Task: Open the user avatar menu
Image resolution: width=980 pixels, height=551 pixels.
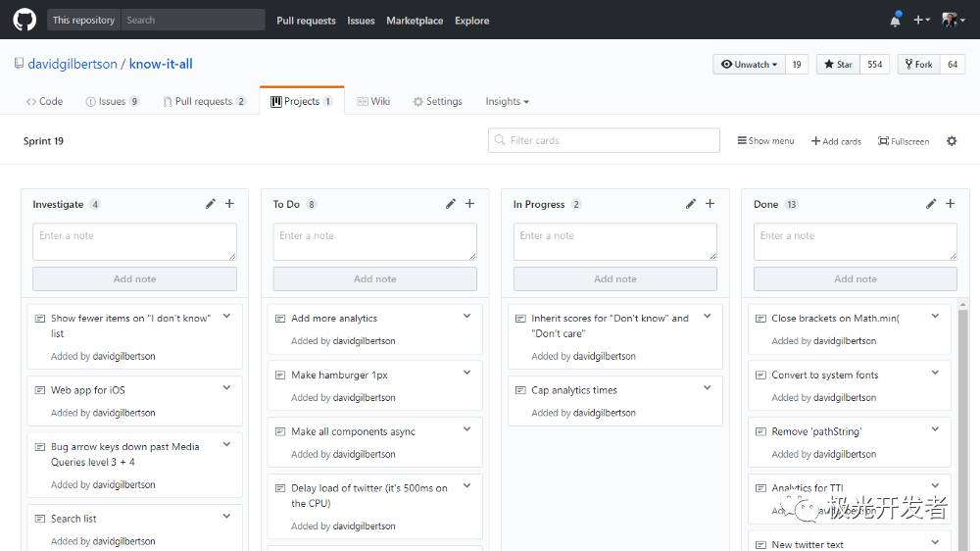Action: 953,20
